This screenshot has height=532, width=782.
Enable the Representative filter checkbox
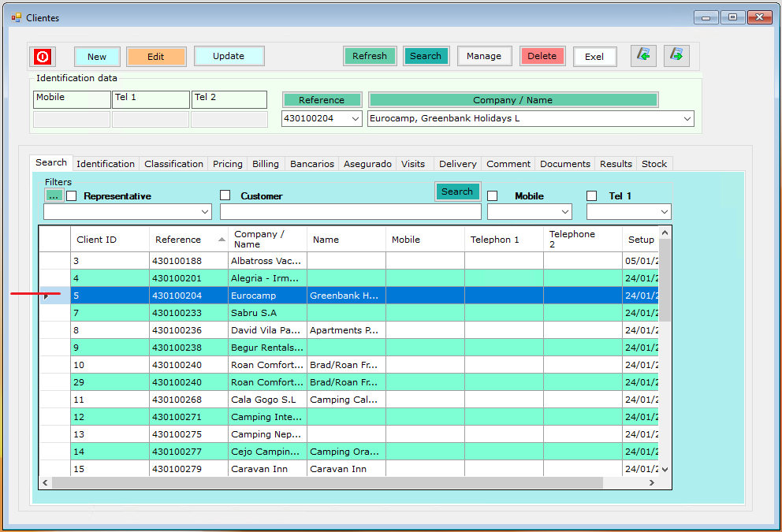72,196
